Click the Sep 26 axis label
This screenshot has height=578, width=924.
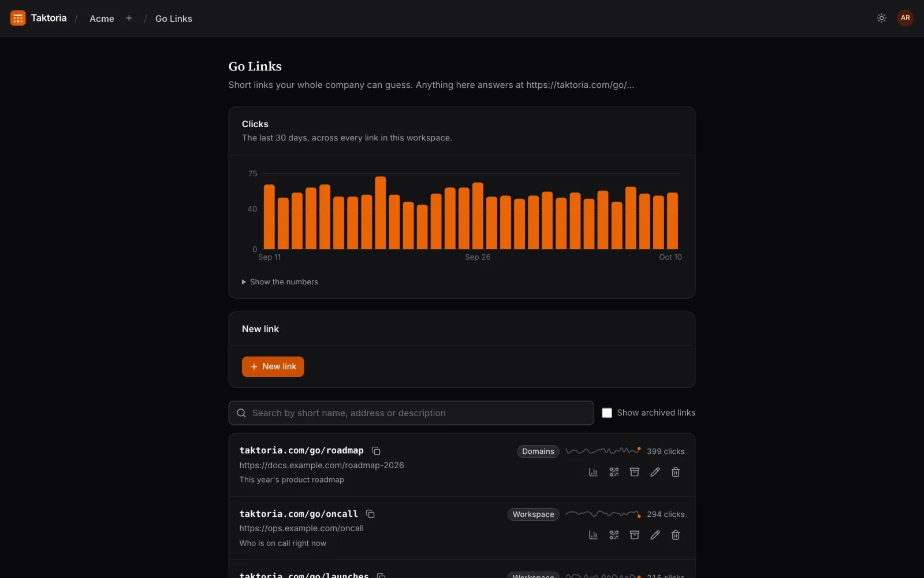click(x=478, y=257)
